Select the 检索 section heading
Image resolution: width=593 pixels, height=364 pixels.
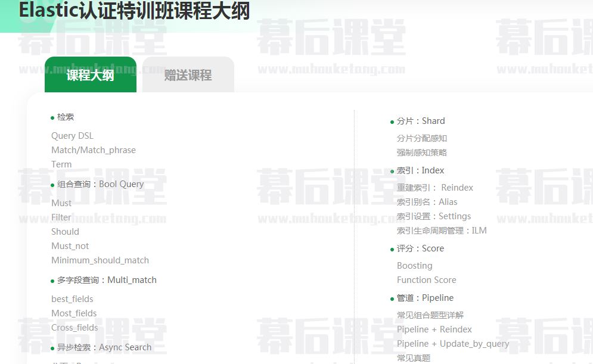66,117
